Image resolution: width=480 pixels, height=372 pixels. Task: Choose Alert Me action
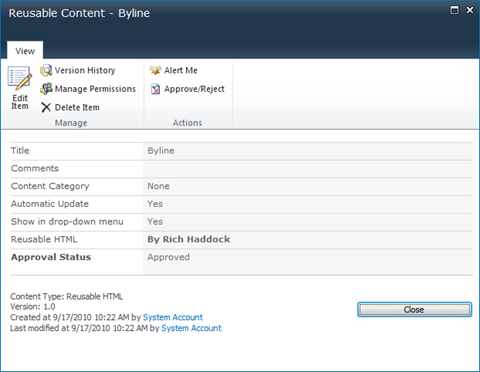tap(181, 70)
